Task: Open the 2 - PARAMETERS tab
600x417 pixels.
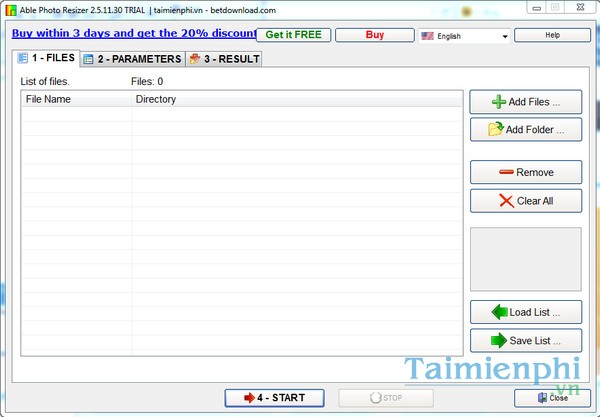Action: pos(132,59)
